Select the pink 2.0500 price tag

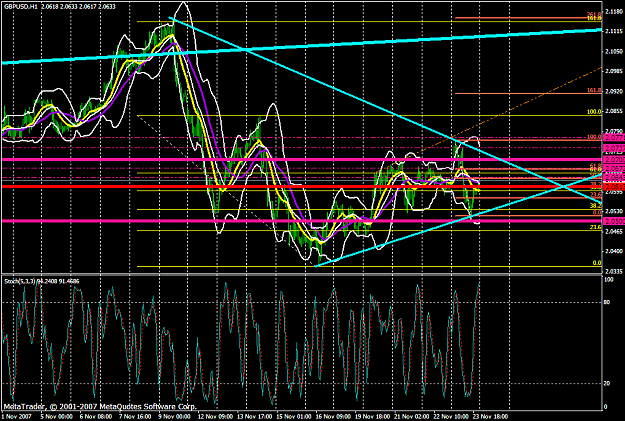[614, 221]
